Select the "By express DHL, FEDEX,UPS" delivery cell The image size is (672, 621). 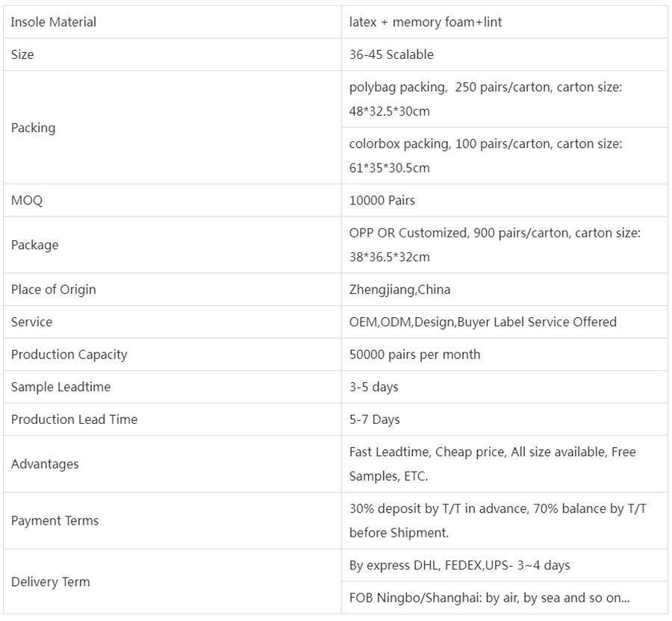pyautogui.click(x=460, y=565)
